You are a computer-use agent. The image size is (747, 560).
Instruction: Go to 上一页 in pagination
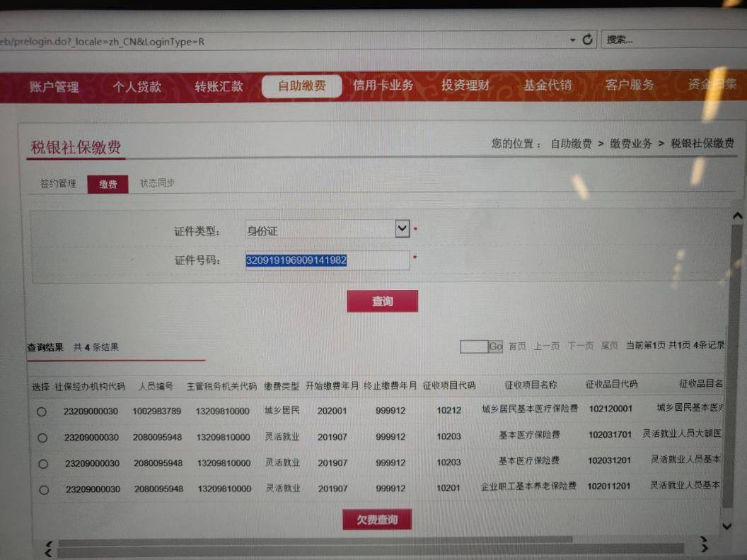click(x=546, y=346)
